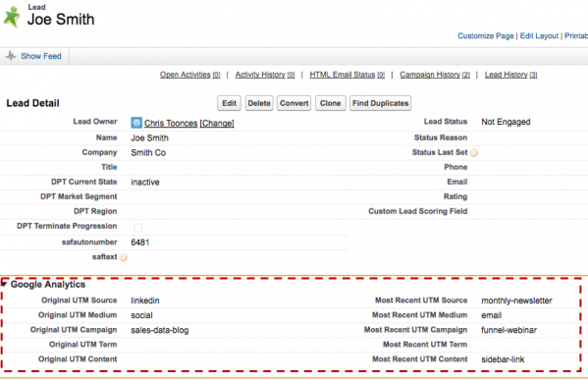Click the Most Recent UTM Term label
The height and width of the screenshot is (380, 588).
click(x=425, y=345)
